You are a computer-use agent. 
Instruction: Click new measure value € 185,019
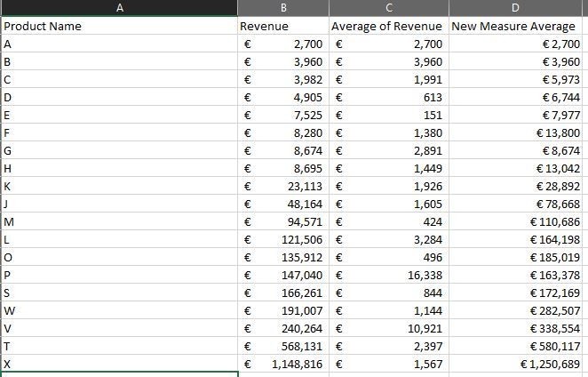click(x=515, y=257)
